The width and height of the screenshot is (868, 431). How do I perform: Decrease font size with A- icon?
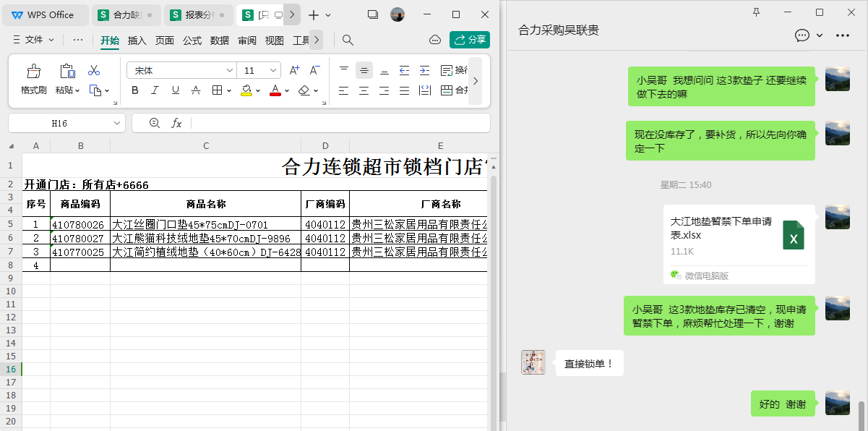[x=314, y=70]
